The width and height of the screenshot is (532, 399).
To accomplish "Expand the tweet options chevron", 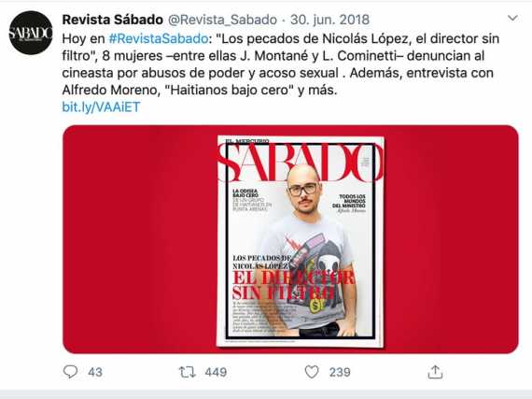I will [x=512, y=18].
